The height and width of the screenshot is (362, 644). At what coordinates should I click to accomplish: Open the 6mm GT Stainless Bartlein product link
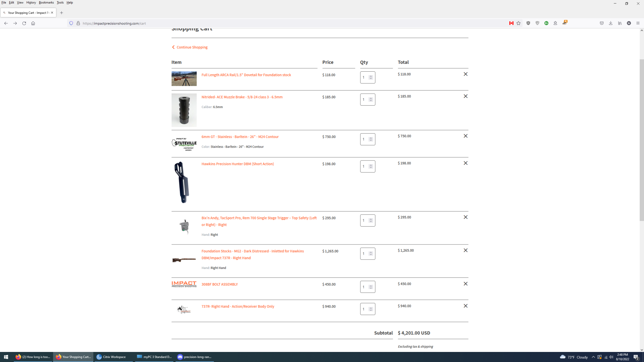tap(240, 137)
